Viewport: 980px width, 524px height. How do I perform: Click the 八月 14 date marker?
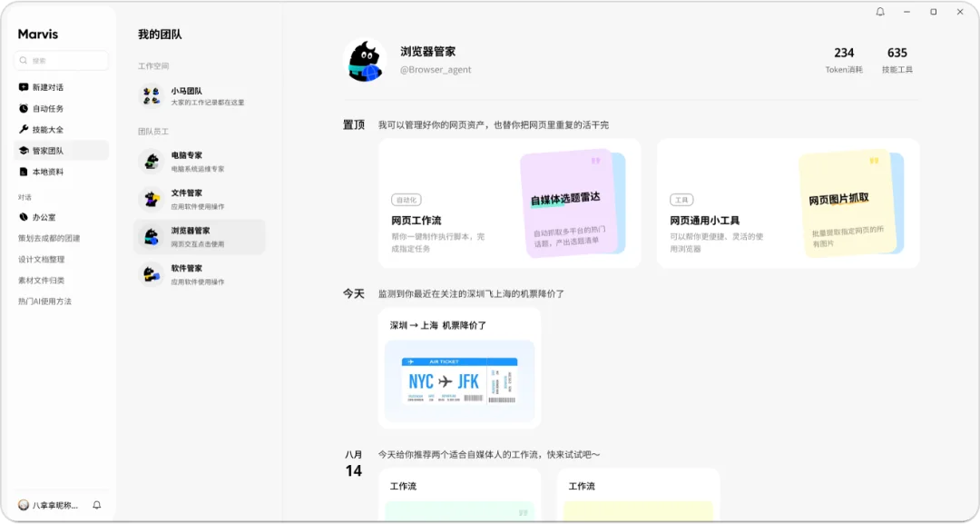click(x=354, y=464)
